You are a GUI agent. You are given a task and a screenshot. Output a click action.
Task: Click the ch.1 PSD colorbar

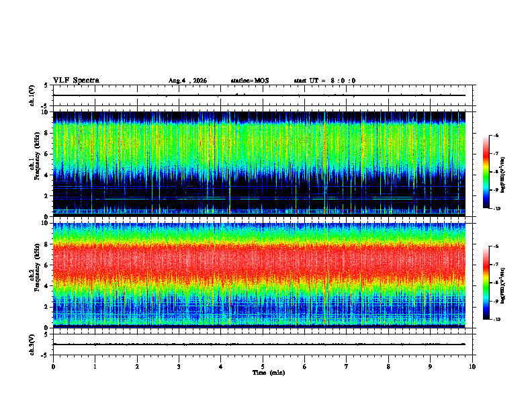[486, 172]
